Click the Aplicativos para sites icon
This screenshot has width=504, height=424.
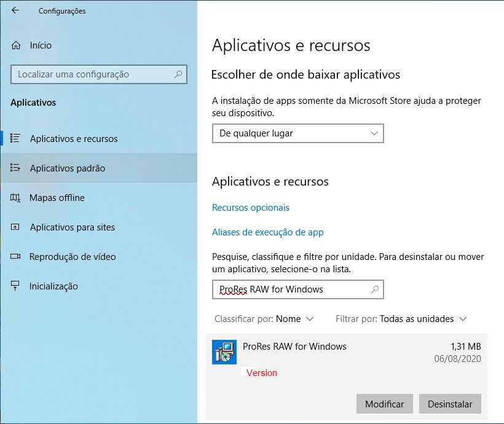pos(15,227)
